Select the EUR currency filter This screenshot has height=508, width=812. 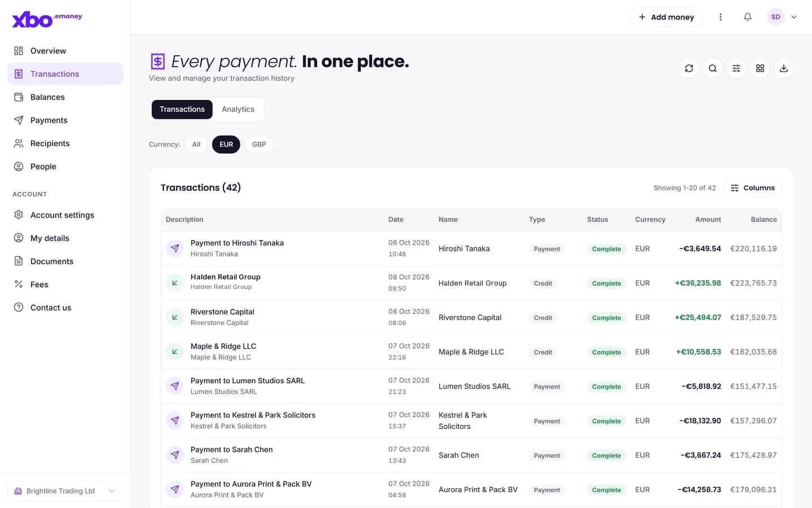tap(226, 144)
